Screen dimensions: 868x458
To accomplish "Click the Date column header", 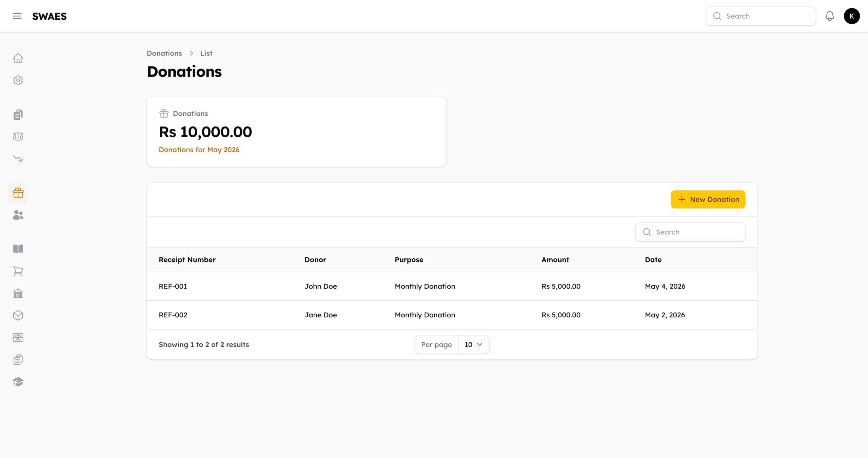I will pos(653,260).
